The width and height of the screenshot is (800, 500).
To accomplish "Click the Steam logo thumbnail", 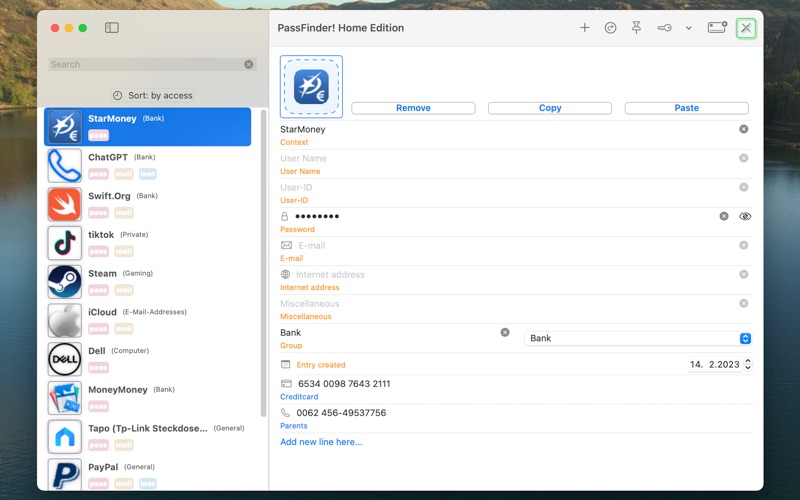I will [x=65, y=282].
